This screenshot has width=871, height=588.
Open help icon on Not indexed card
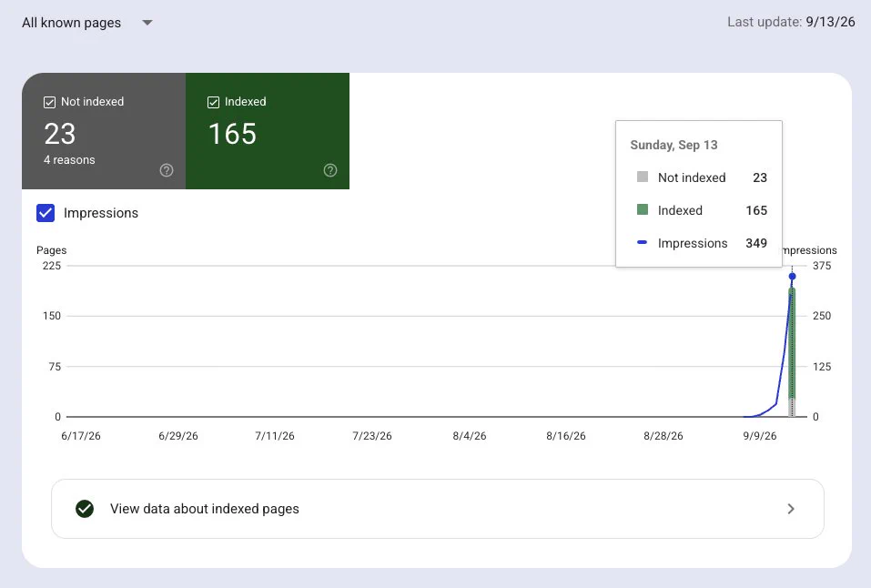pos(166,170)
